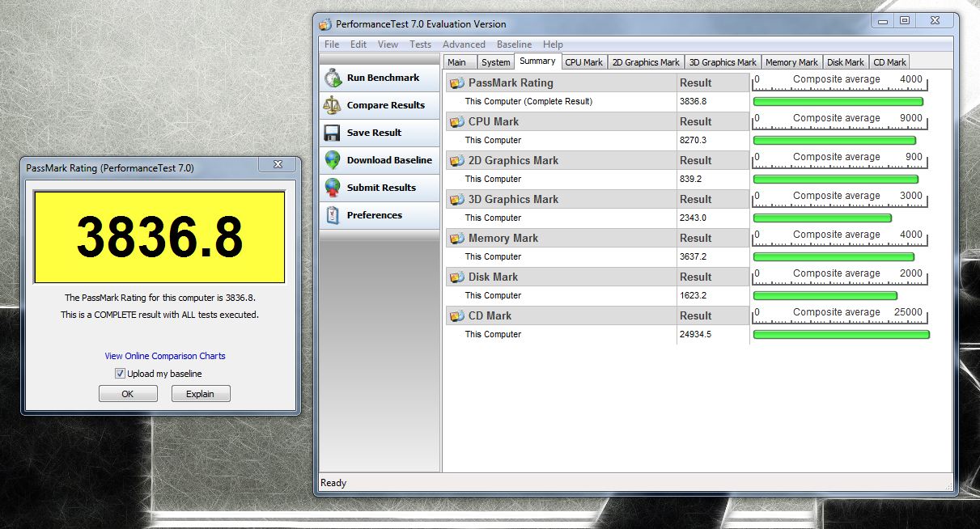The width and height of the screenshot is (980, 529).
Task: Click the Memory Mark row icon
Action: pos(457,238)
